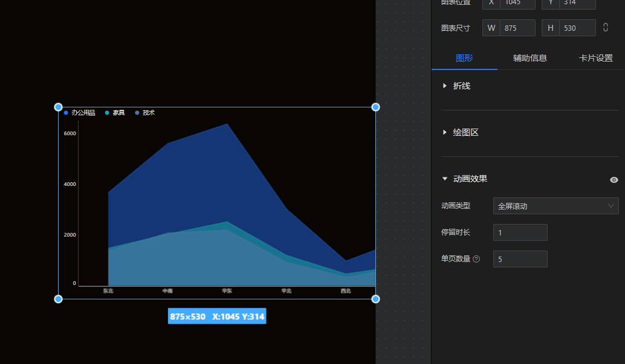
Task: Open the 卡片设置 tab
Action: pos(595,58)
